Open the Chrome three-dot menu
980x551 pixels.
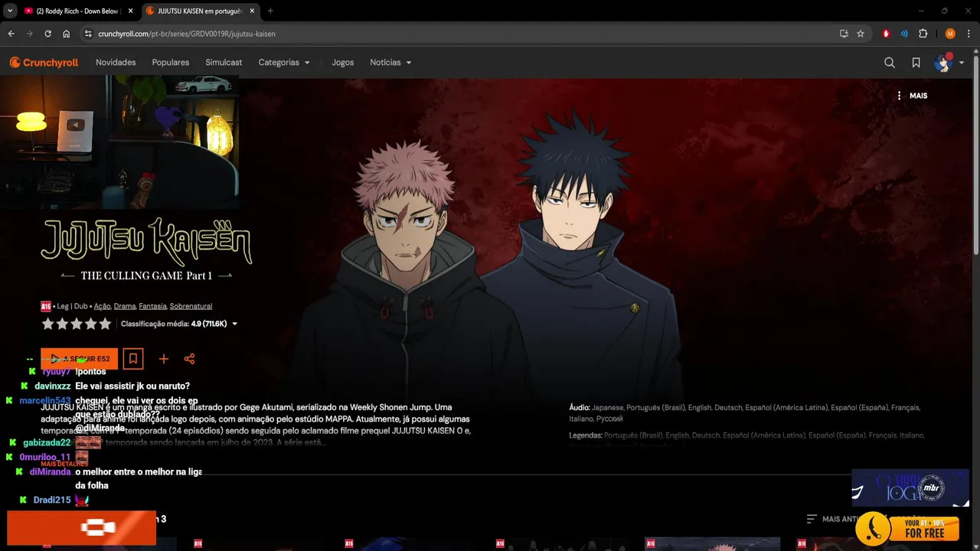[x=969, y=34]
